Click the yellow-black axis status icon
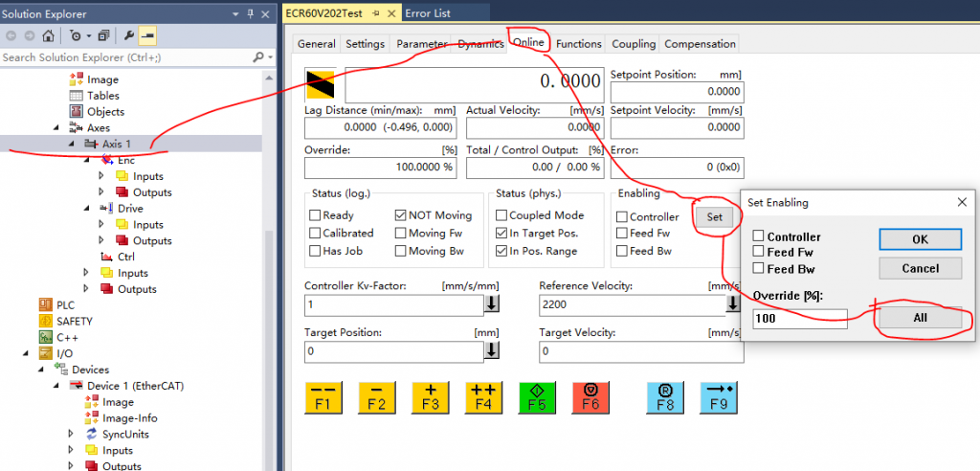The height and width of the screenshot is (471, 980). point(320,85)
